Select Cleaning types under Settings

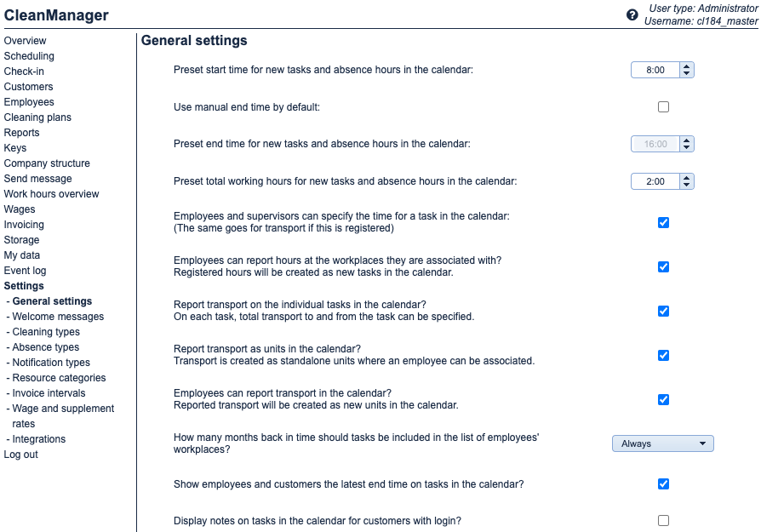tap(46, 332)
